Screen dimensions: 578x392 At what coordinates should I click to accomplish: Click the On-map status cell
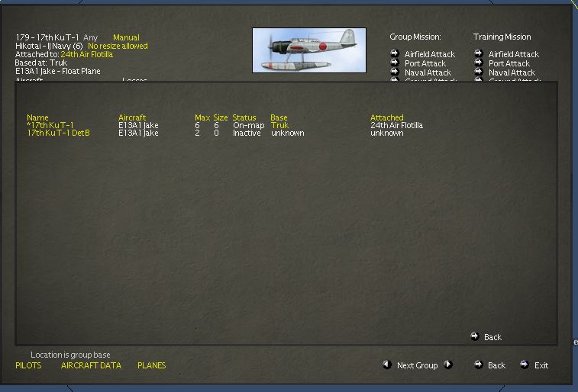coord(248,125)
